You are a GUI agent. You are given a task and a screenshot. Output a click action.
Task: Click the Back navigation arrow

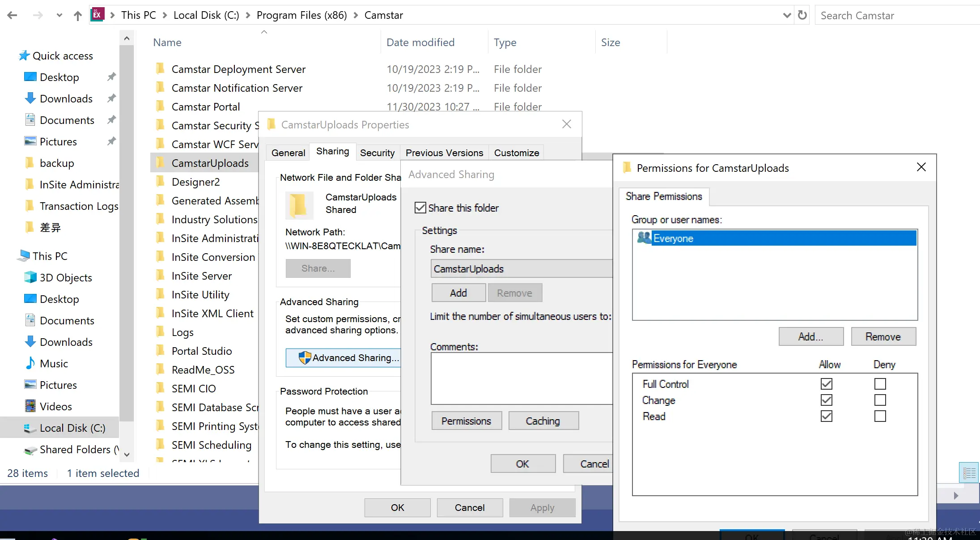12,15
